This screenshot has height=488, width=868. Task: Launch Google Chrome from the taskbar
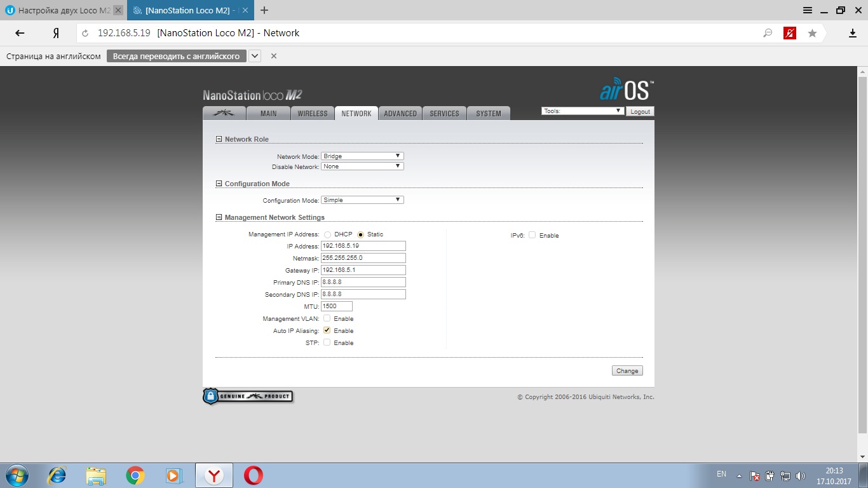point(135,475)
